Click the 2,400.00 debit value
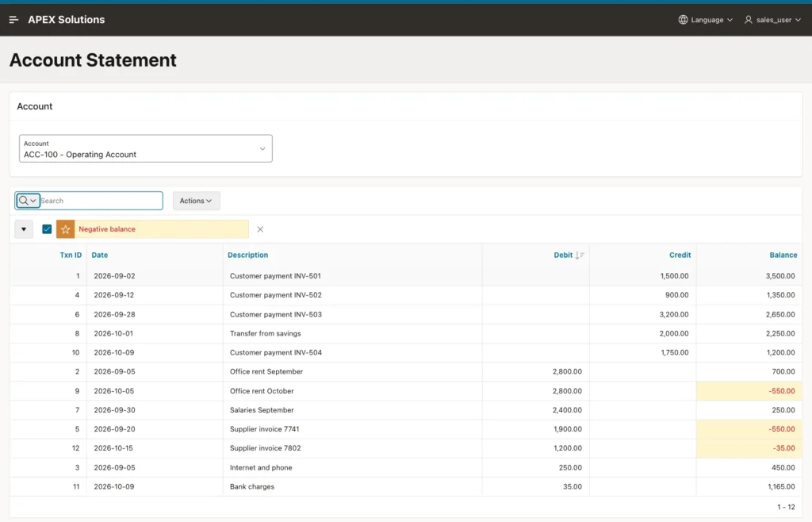 point(567,410)
